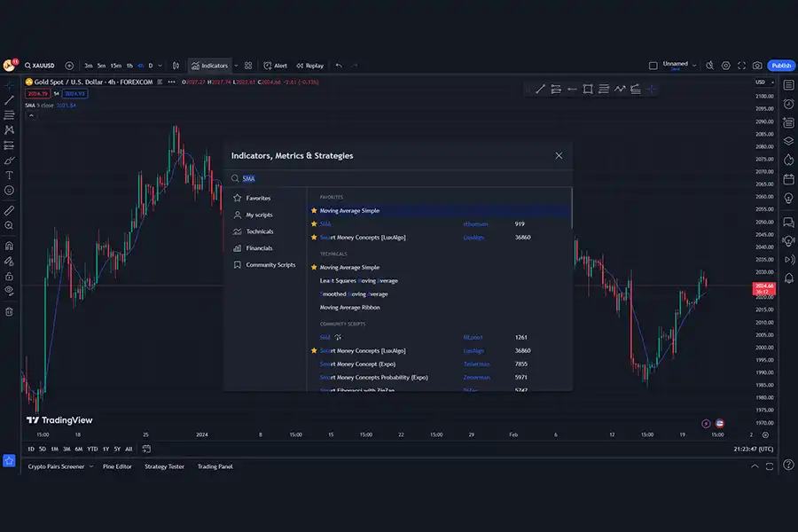Open the go to date calendar icon
This screenshot has width=798, height=532.
[146, 449]
